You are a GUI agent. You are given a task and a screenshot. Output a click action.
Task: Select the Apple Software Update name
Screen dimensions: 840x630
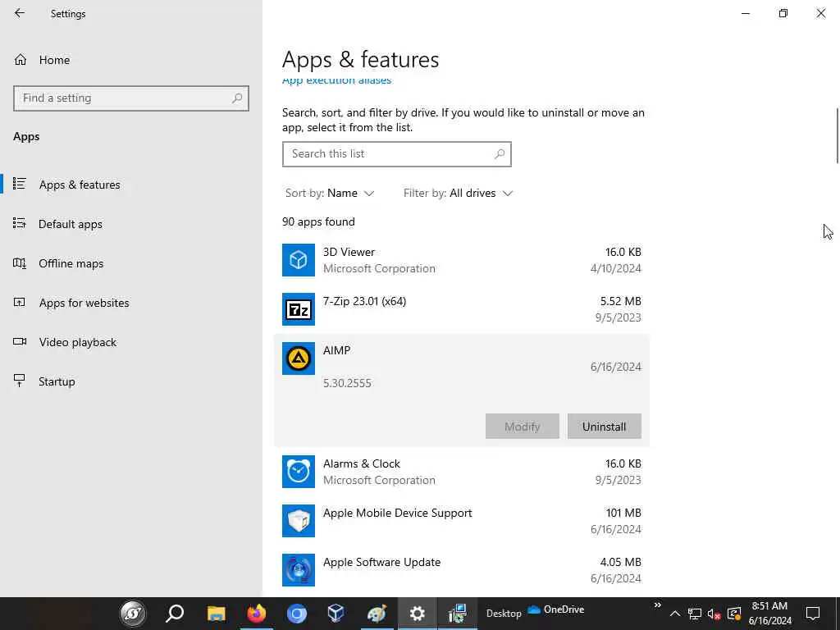[382, 562]
